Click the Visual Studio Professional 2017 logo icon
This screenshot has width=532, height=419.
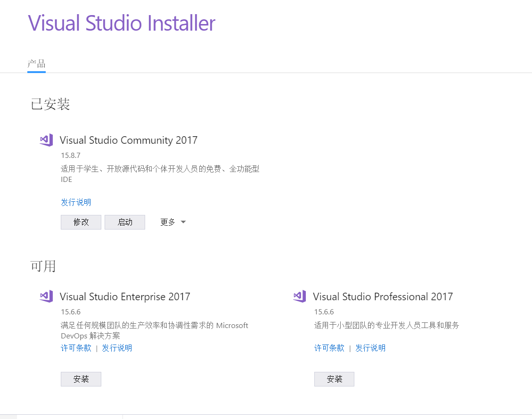[x=299, y=296]
